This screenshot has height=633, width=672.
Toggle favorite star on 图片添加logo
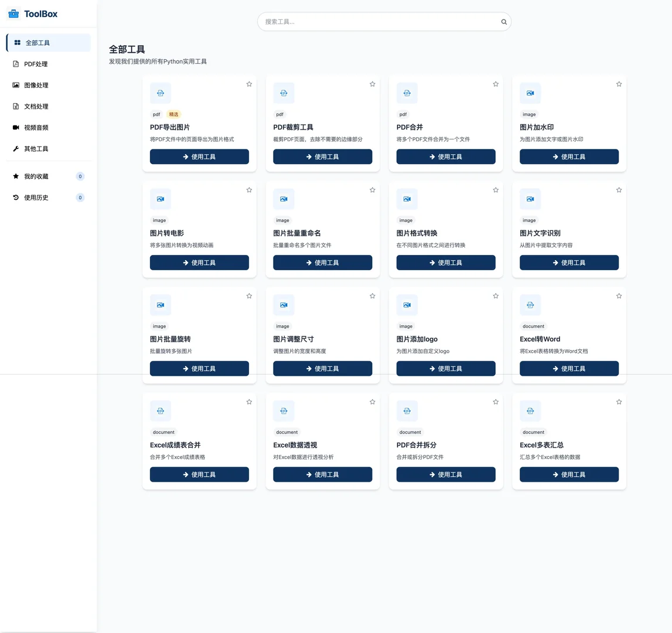496,296
